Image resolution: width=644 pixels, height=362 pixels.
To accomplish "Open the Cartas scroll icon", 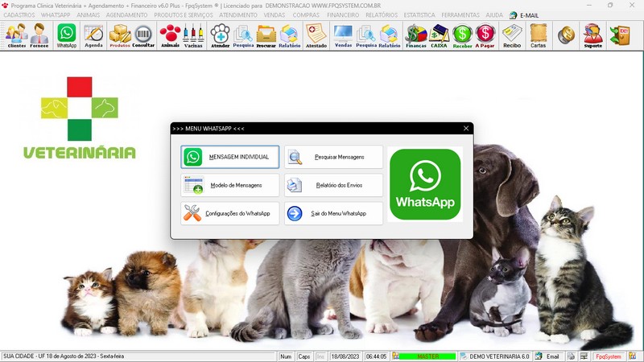I will (x=538, y=35).
